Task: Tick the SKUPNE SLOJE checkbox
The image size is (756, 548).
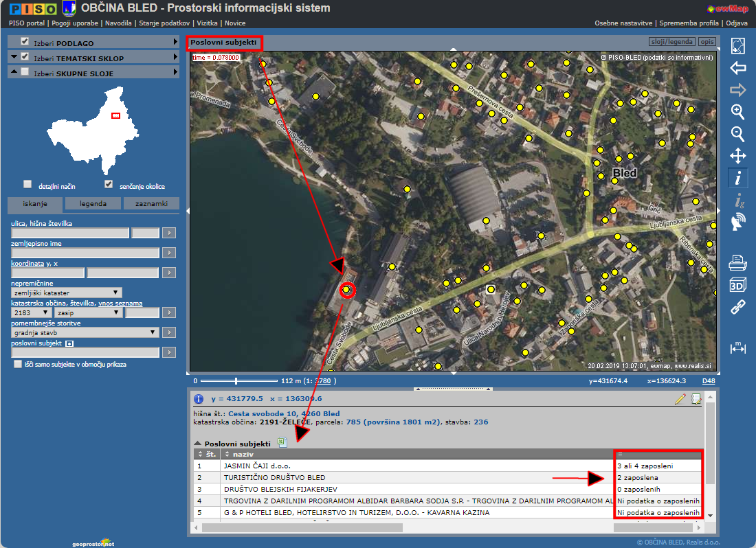Action: point(25,72)
